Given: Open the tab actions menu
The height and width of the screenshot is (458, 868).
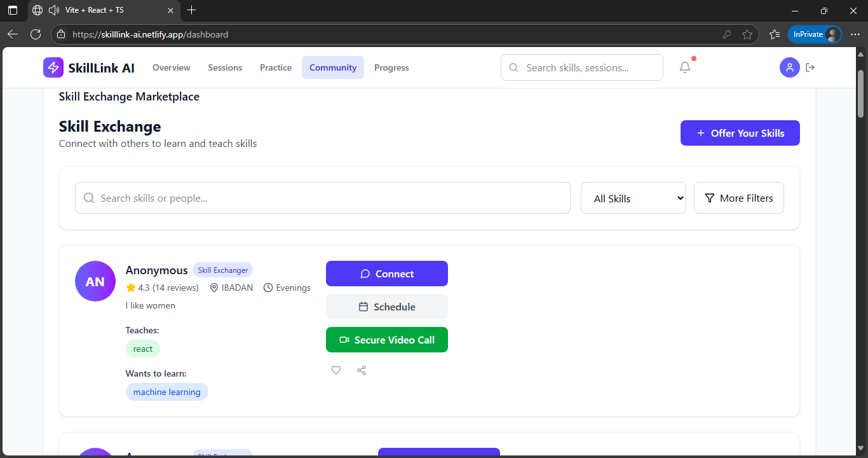Looking at the screenshot, I should tap(13, 10).
